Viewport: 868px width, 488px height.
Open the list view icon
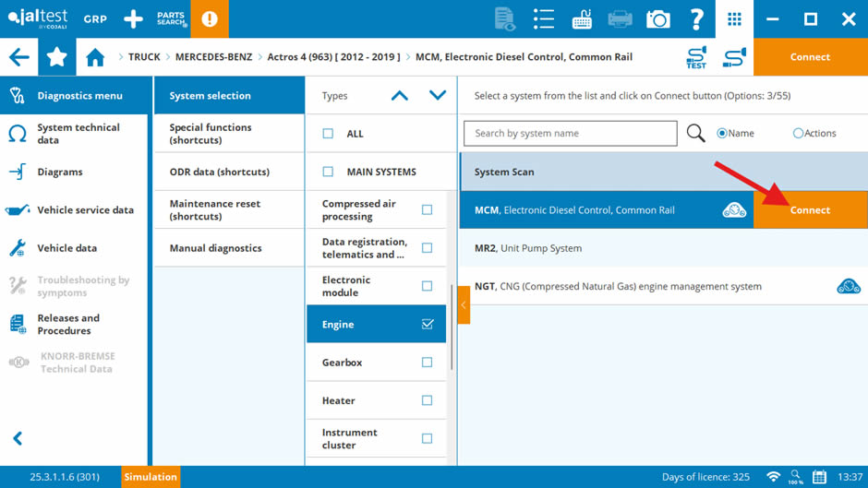544,18
